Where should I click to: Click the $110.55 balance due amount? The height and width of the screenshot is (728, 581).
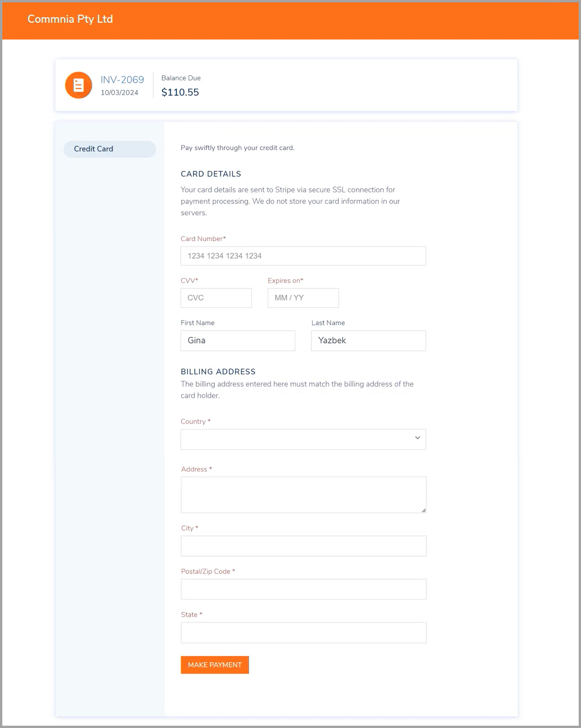click(x=180, y=92)
